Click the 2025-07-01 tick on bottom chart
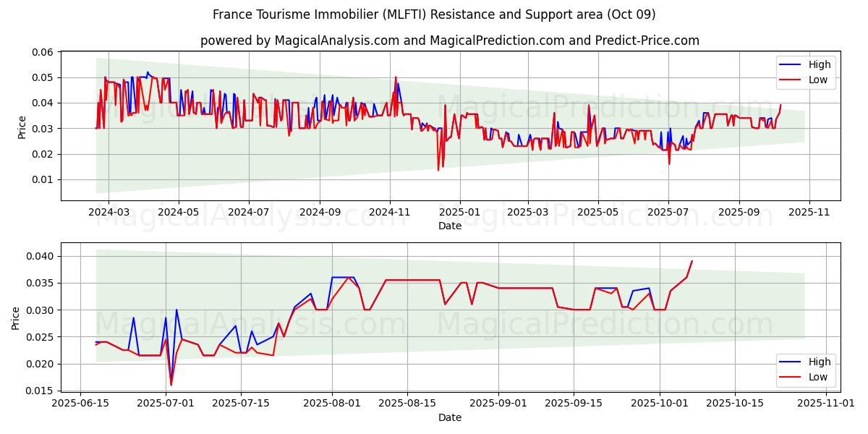This screenshot has height=434, width=868. (166, 404)
